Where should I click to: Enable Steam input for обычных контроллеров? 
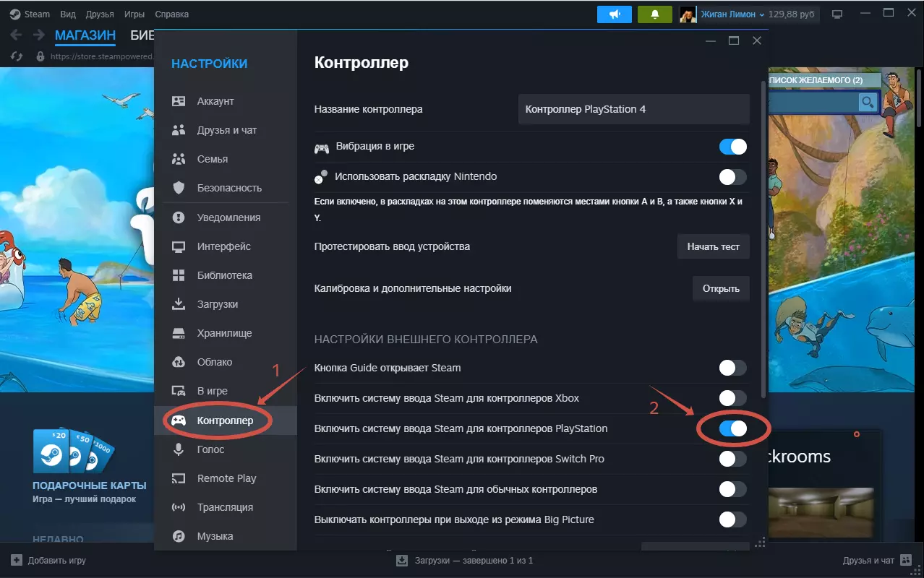(732, 489)
